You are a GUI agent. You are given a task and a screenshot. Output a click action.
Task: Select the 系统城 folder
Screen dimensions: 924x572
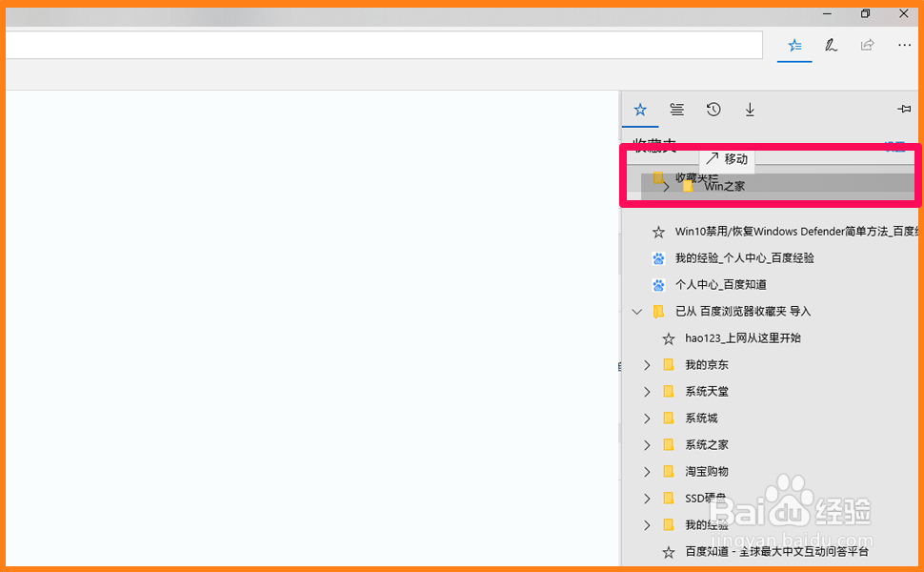pyautogui.click(x=701, y=419)
